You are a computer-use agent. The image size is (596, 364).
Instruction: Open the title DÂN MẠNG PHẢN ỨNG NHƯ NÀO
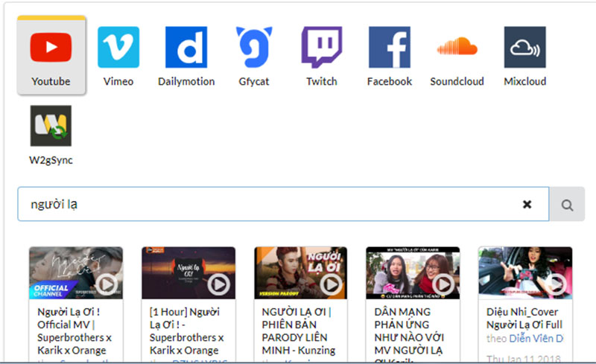409,334
